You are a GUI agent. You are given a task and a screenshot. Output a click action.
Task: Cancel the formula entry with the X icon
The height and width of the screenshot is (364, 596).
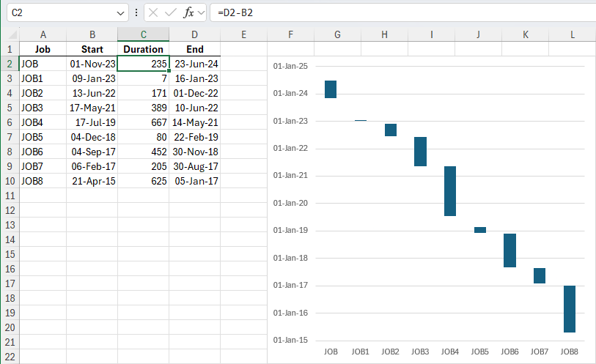[x=153, y=12]
